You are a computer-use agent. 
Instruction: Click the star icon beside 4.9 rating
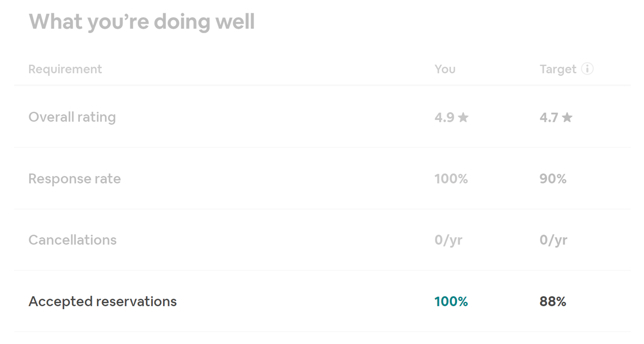click(463, 117)
